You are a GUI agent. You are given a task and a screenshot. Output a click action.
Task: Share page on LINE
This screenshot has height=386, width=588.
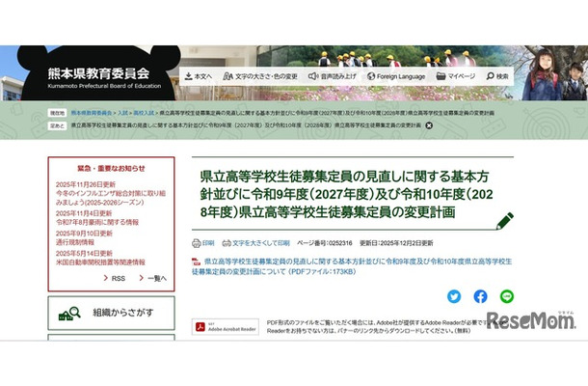point(507,296)
